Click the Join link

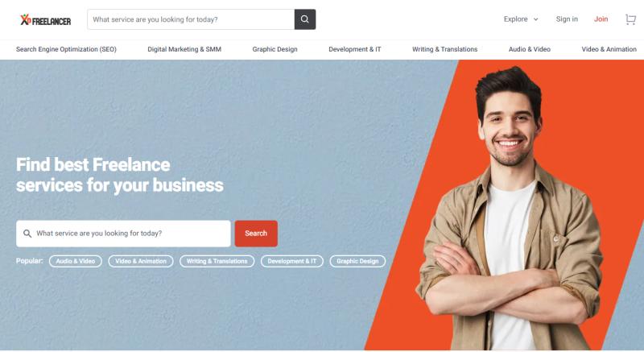pos(601,19)
